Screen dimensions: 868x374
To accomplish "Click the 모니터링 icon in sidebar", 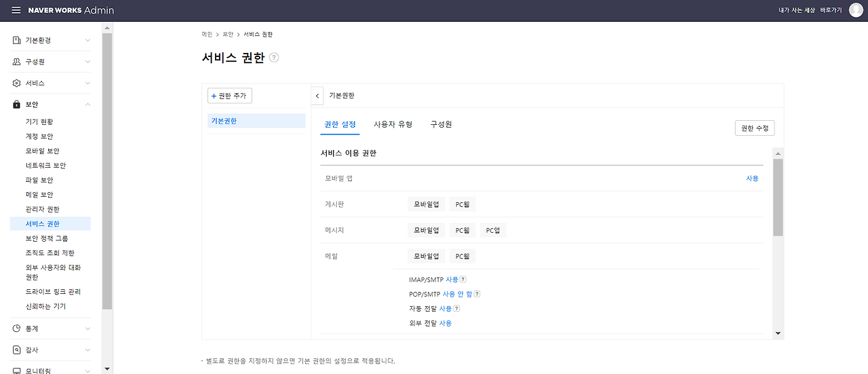I will pyautogui.click(x=17, y=371).
